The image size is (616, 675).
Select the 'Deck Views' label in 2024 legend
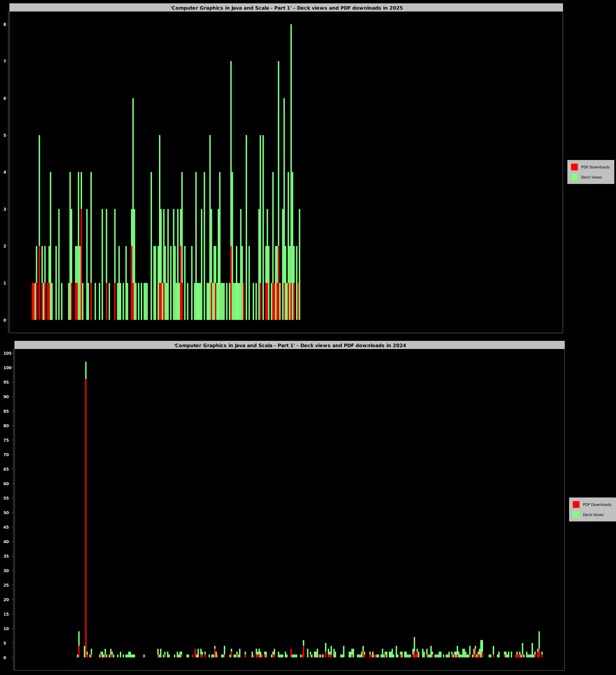[593, 515]
